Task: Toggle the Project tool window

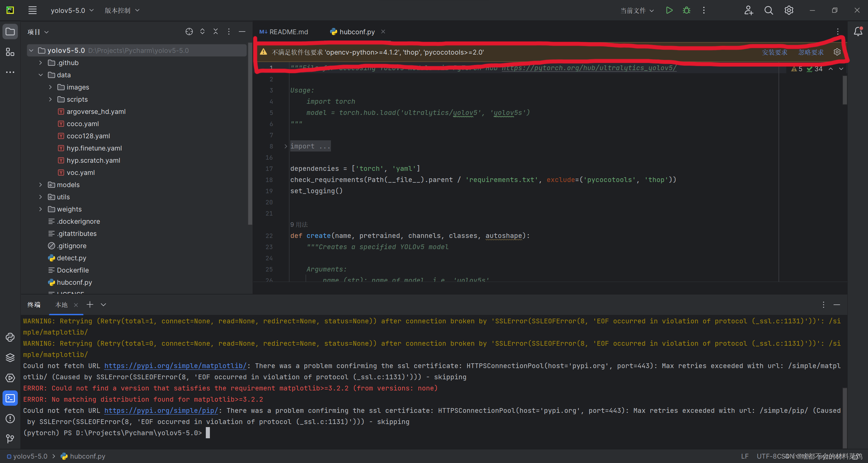Action: tap(10, 32)
